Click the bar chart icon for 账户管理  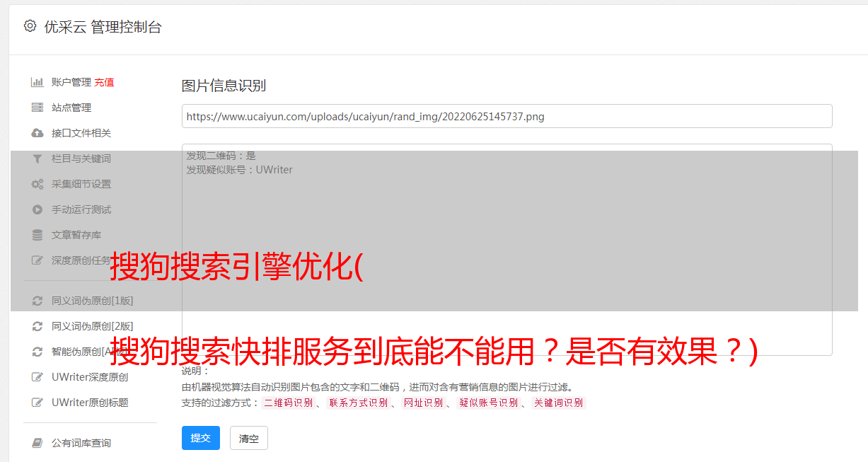[37, 82]
